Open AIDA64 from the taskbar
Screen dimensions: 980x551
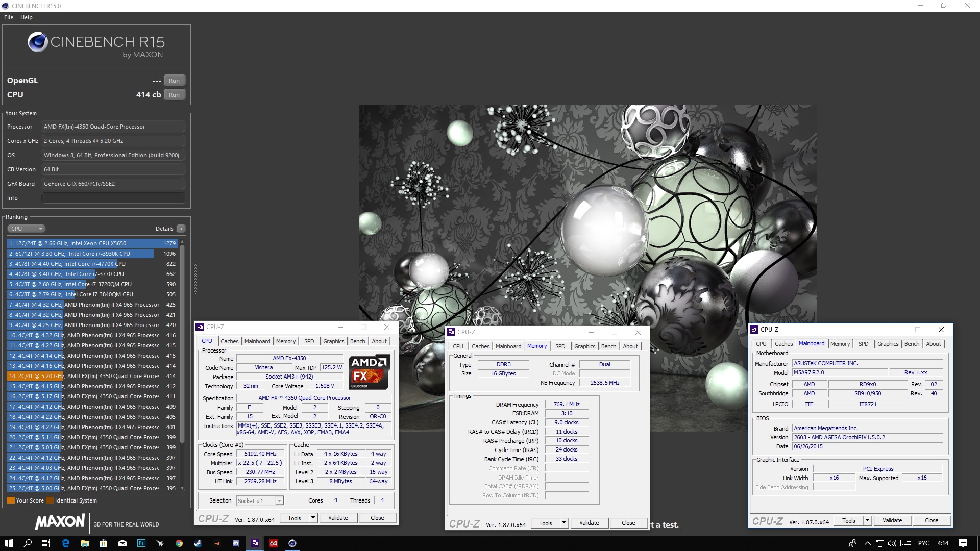pos(274,543)
